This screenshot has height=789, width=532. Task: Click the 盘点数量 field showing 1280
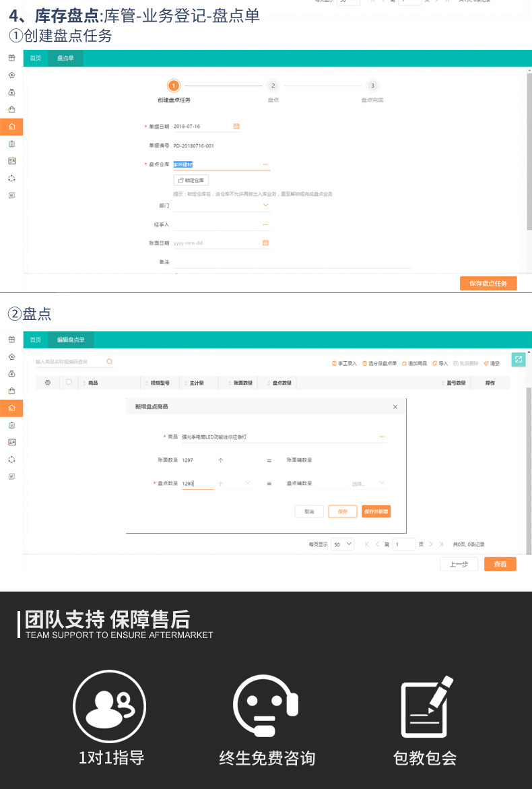pos(197,484)
